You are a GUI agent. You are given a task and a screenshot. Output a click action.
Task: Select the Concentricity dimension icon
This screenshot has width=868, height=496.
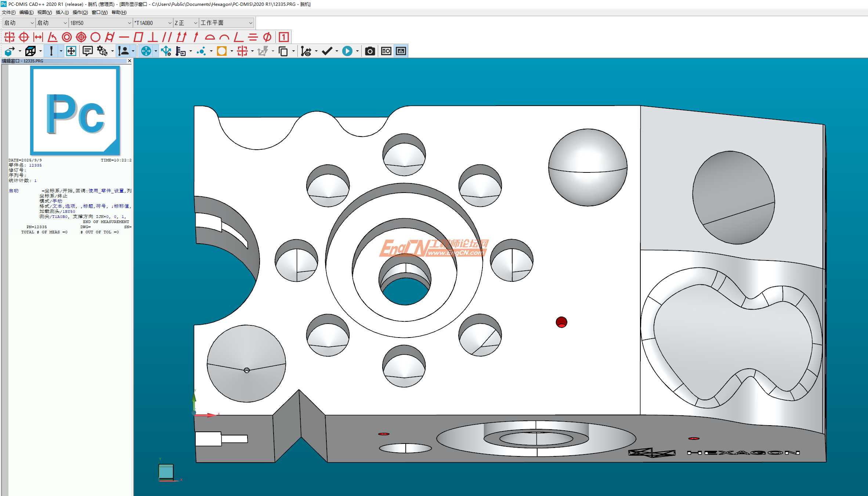pos(67,37)
